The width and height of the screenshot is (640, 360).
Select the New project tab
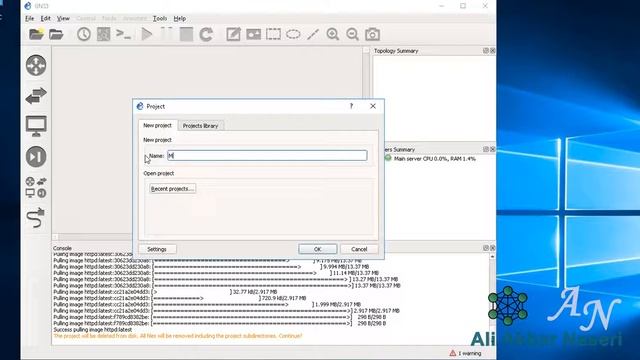[158, 125]
